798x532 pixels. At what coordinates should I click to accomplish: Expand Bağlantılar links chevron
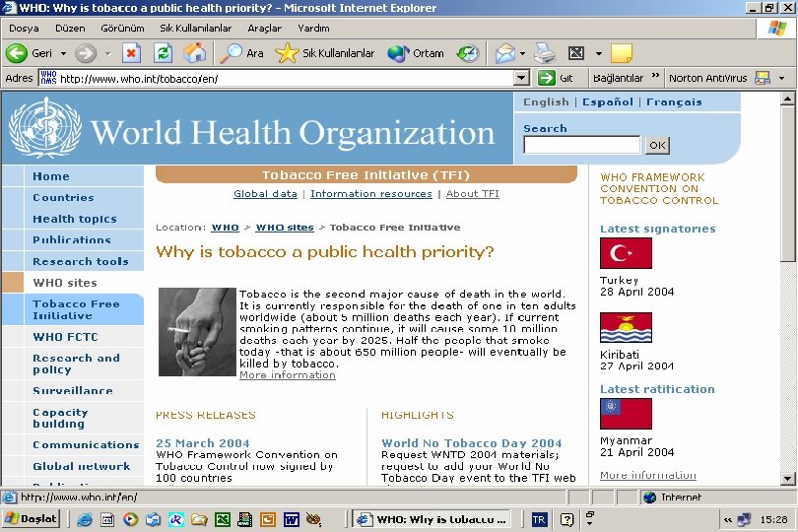click(655, 76)
